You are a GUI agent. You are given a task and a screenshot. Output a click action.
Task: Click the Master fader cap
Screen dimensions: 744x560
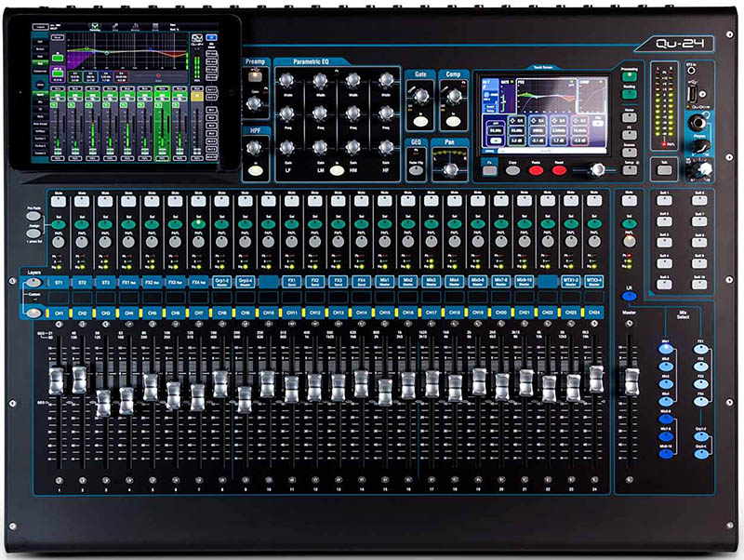pos(631,382)
